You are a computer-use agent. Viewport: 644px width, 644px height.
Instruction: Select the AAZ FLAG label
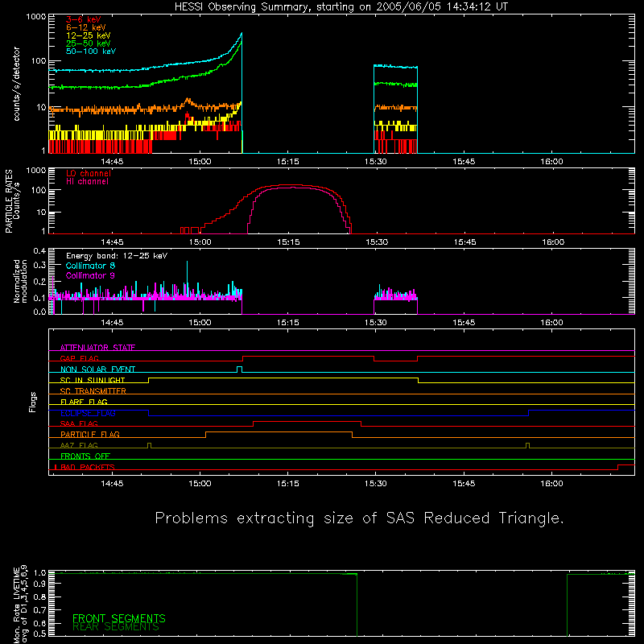point(79,445)
